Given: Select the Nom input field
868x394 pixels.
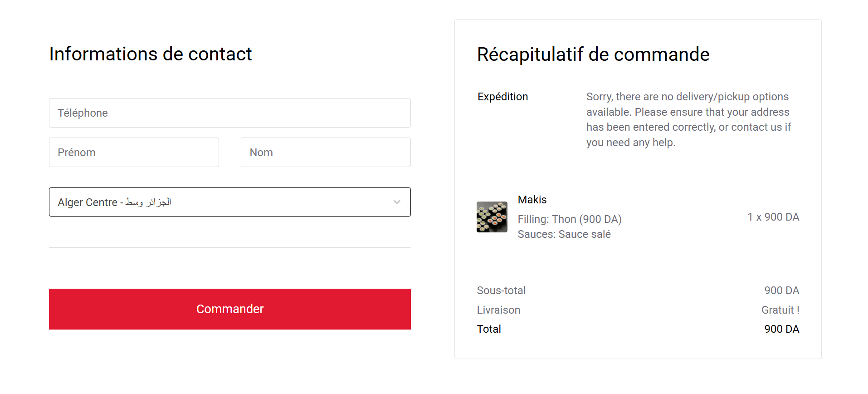Looking at the screenshot, I should pos(325,153).
